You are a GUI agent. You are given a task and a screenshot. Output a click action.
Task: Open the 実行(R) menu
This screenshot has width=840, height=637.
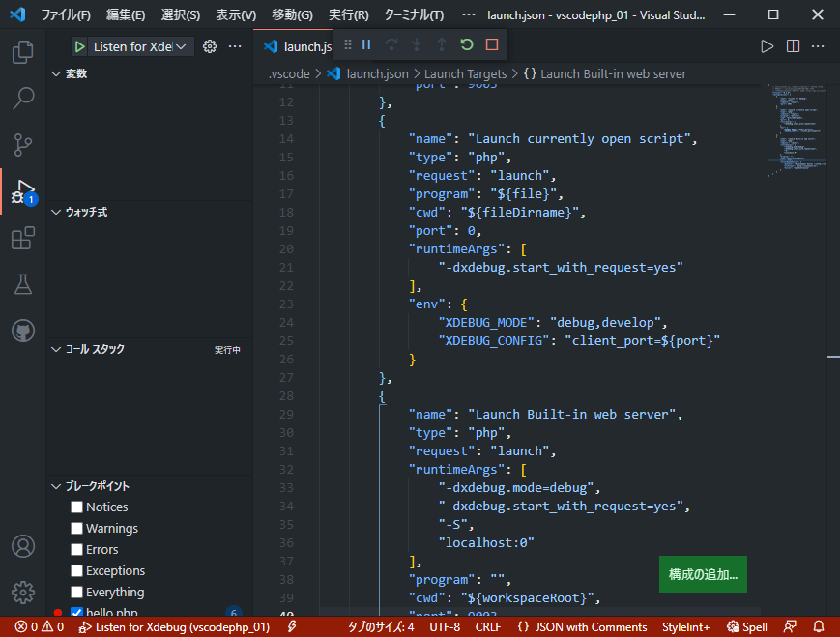347,14
